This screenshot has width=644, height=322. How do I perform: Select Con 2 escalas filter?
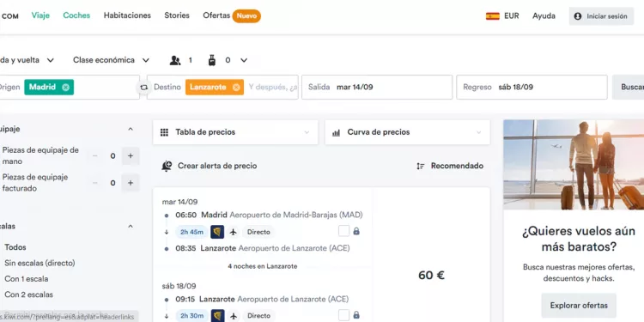point(28,295)
